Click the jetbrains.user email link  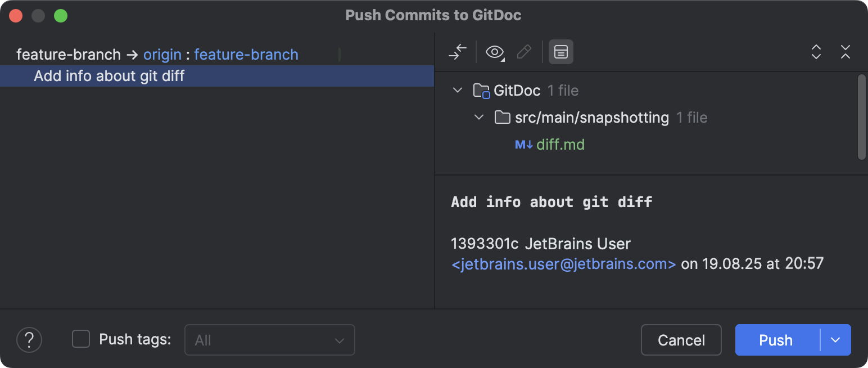[x=564, y=263]
